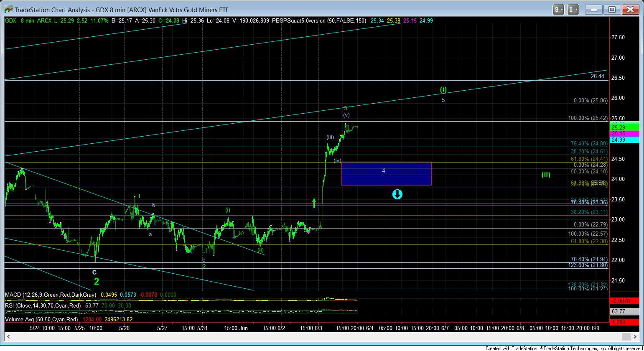Click the horizontal scrollbar thumb

click(x=626, y=337)
